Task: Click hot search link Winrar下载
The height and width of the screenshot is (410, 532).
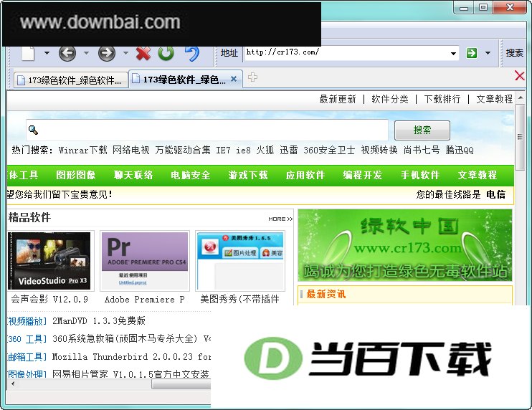Action: [82, 150]
